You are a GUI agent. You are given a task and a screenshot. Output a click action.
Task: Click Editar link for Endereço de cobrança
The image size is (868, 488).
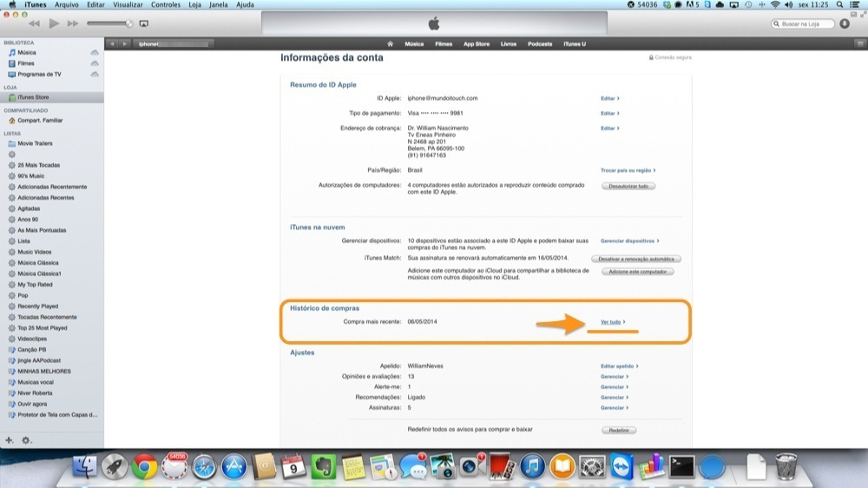point(609,129)
